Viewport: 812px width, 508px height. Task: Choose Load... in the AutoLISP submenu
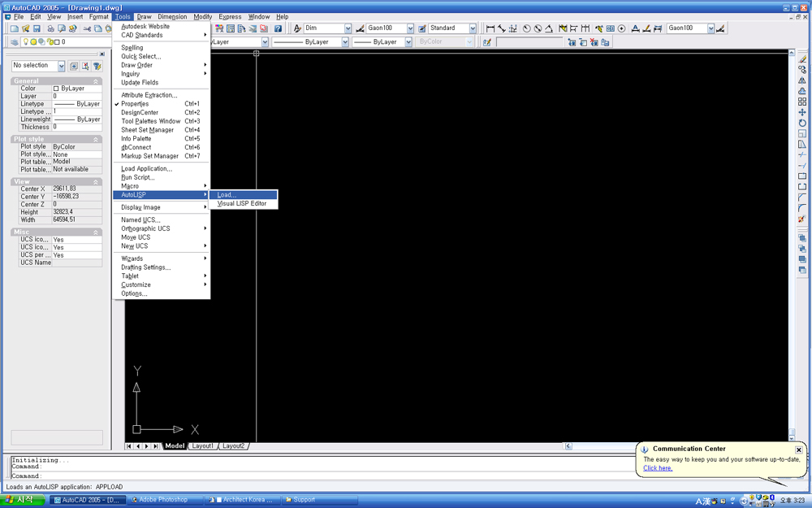[x=227, y=195]
